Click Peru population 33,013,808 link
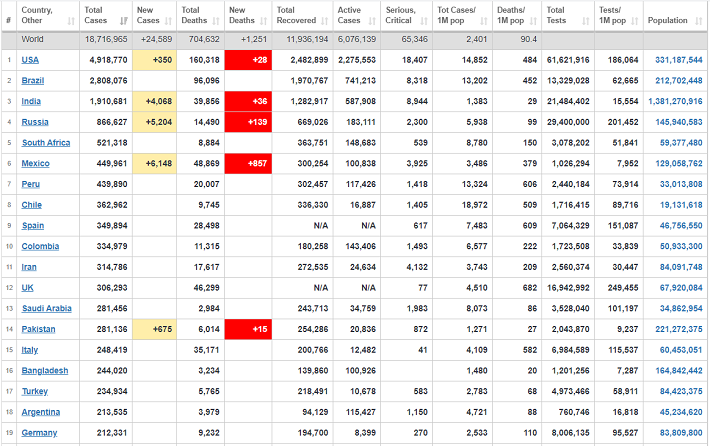 click(681, 184)
